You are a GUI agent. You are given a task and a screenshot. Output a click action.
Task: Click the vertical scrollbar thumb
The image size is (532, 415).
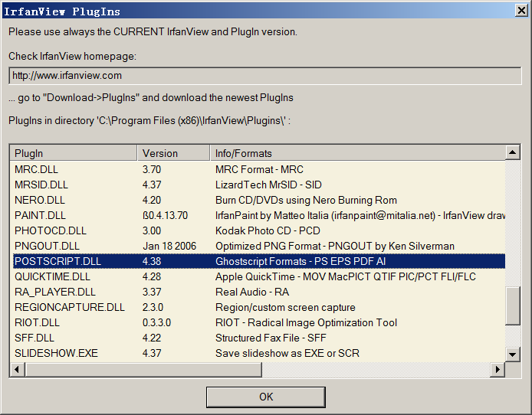click(512, 306)
